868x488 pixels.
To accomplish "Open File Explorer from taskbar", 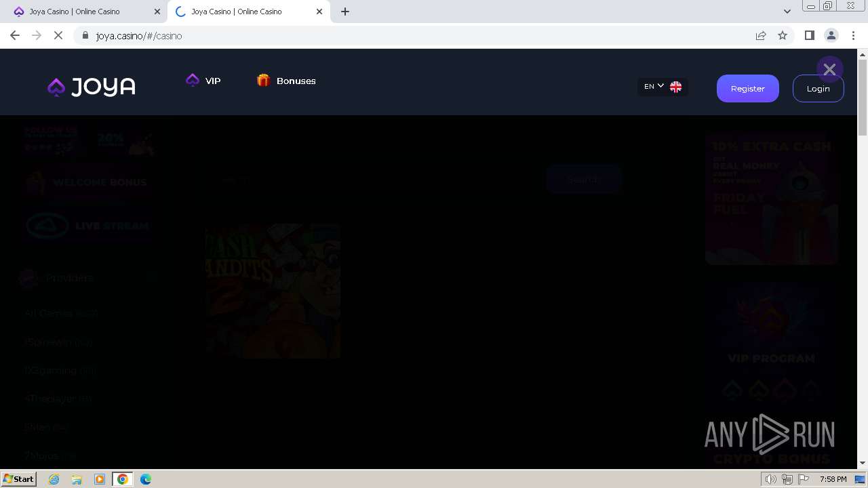I will [77, 479].
